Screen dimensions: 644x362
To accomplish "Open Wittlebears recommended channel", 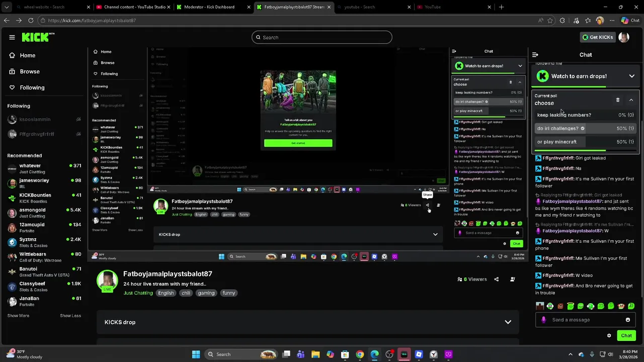I will point(44,257).
